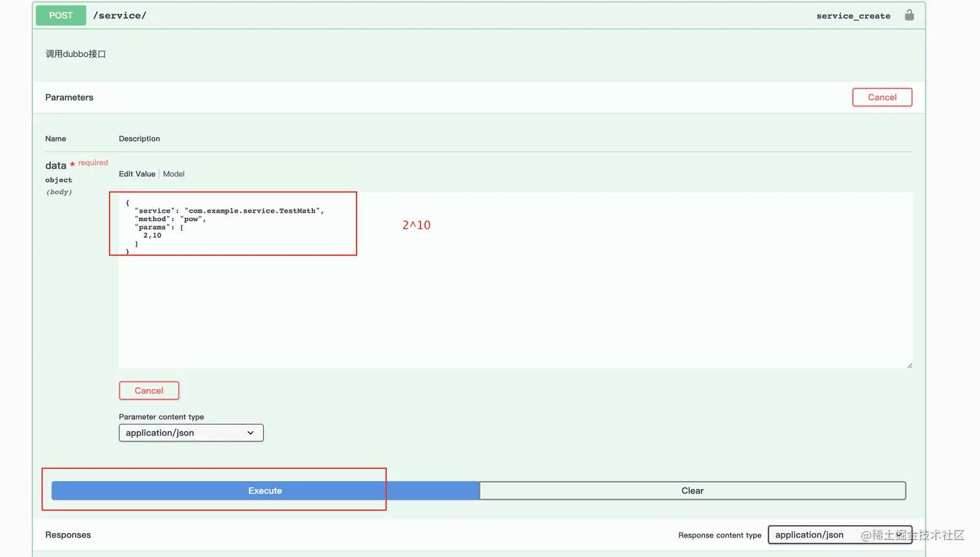The height and width of the screenshot is (557, 980).
Task: Click the '调用dubbo接口' description text
Action: click(x=76, y=54)
